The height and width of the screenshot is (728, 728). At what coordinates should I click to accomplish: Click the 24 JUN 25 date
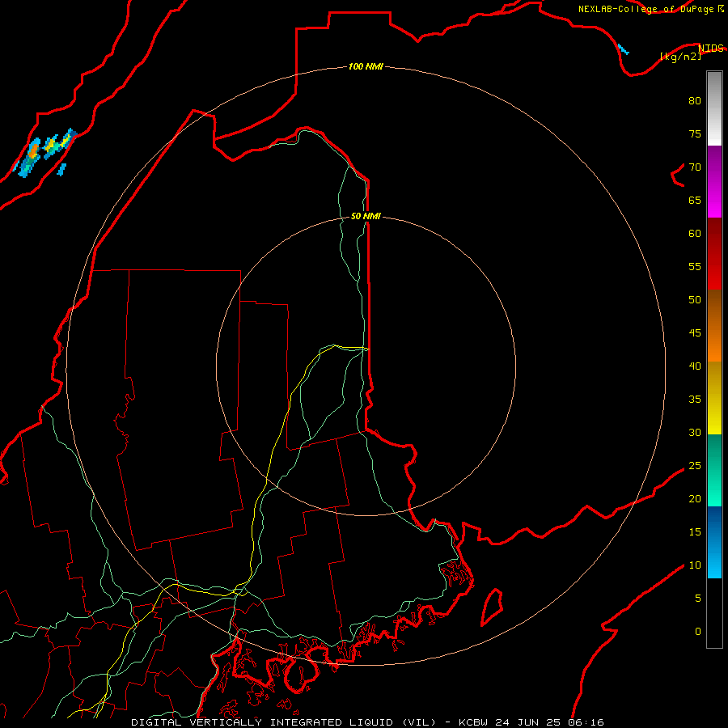(x=528, y=722)
